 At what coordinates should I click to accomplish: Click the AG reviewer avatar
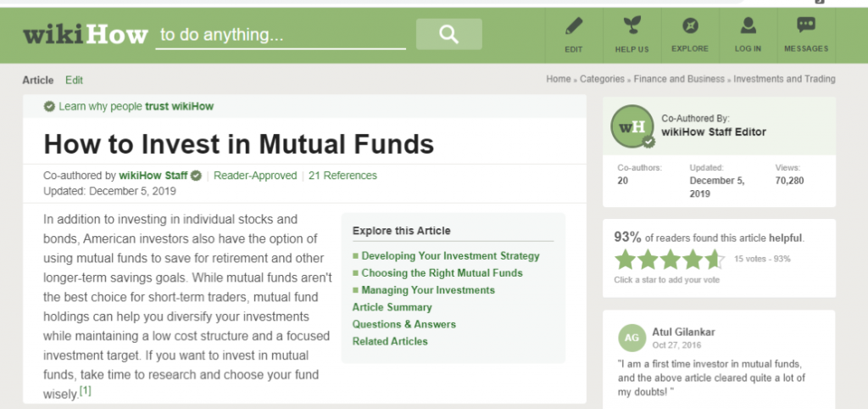[x=632, y=338]
